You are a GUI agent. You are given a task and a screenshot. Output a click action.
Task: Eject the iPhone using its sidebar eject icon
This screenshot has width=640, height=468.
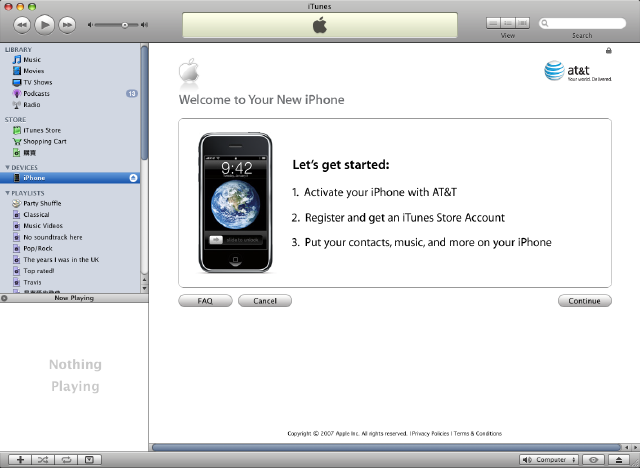[x=133, y=178]
